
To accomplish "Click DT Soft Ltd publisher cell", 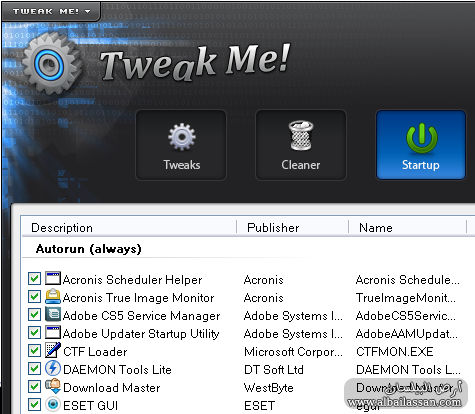I will (274, 370).
